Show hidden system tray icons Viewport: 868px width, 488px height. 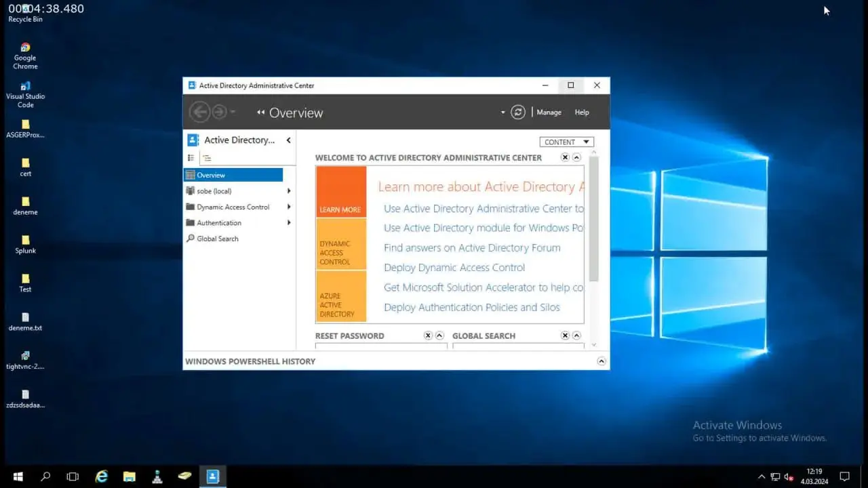point(761,476)
